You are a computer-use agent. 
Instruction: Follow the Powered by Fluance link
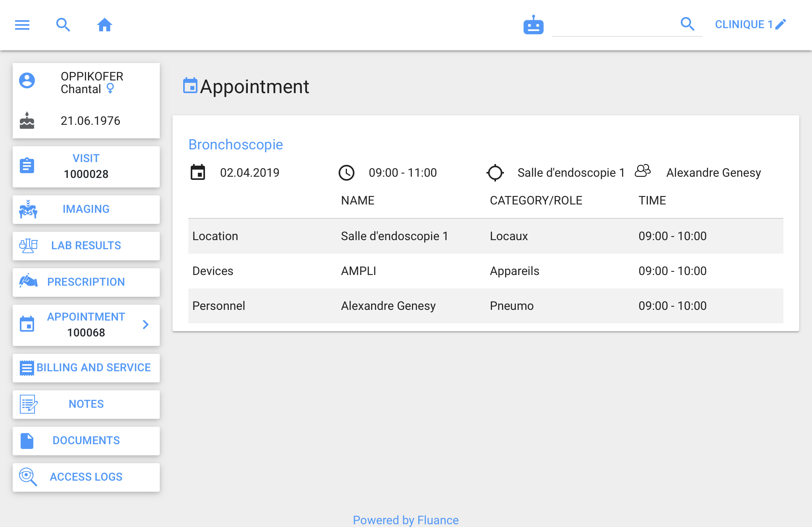click(x=406, y=519)
